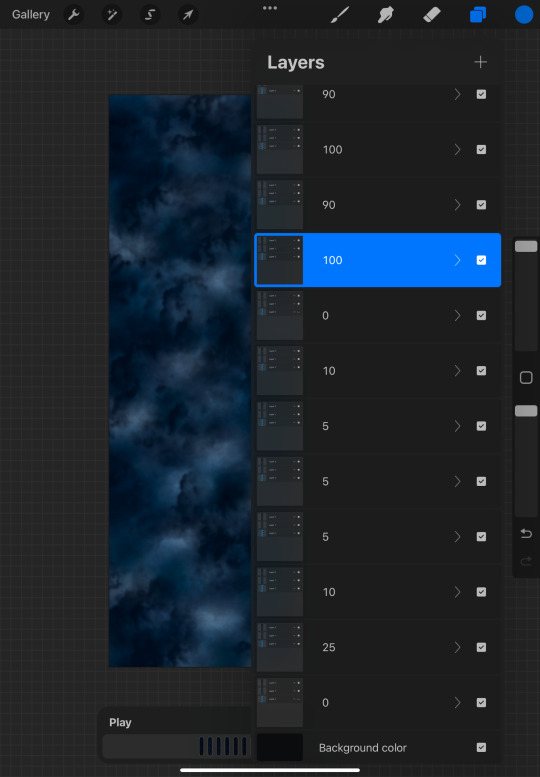The height and width of the screenshot is (777, 540).
Task: Hide the 0 layer just above Background color
Action: click(x=481, y=702)
